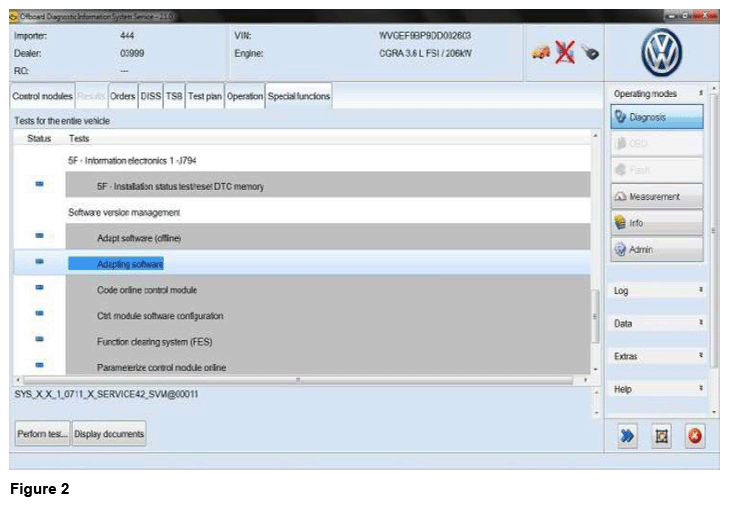
Task: Click the tests list horizontal scrollbar
Action: [x=298, y=380]
